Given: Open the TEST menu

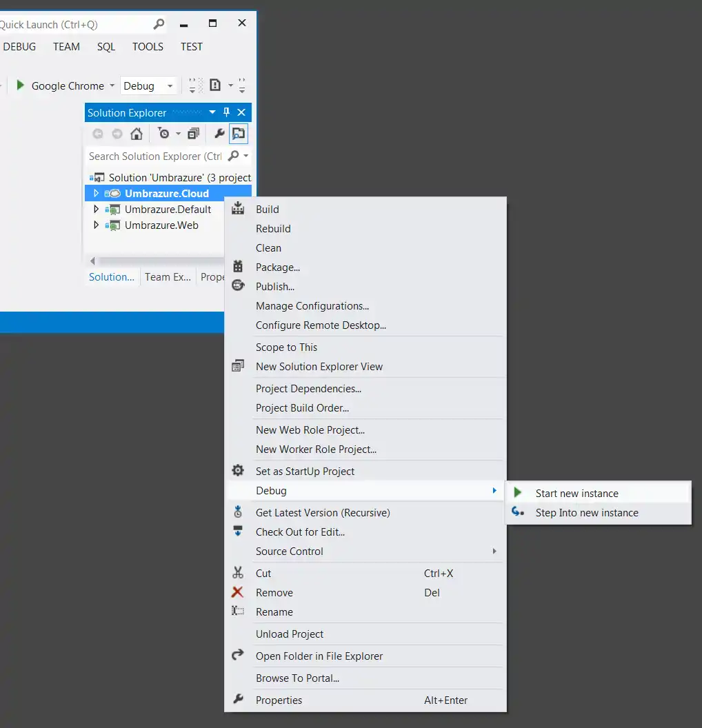Looking at the screenshot, I should (x=191, y=47).
